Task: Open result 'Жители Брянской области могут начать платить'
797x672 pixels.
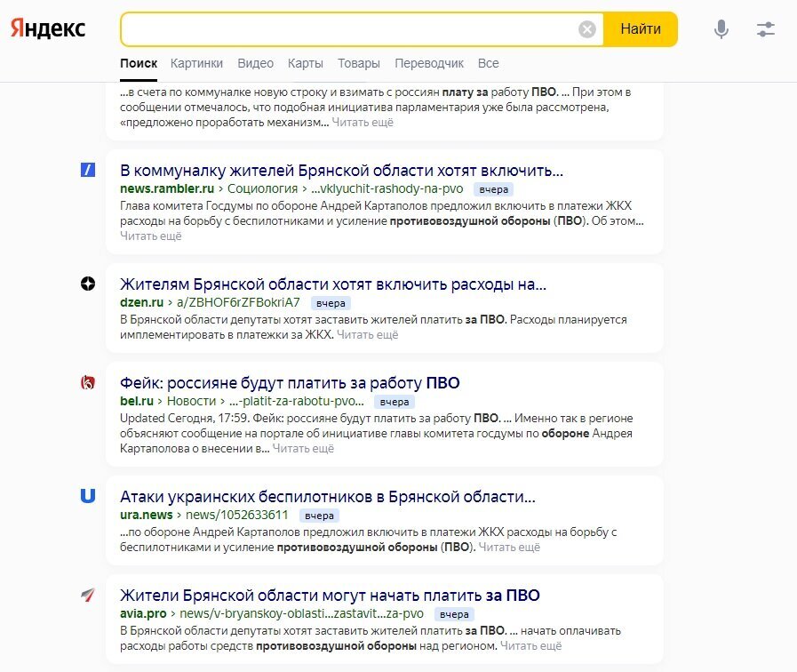Action: tap(330, 596)
